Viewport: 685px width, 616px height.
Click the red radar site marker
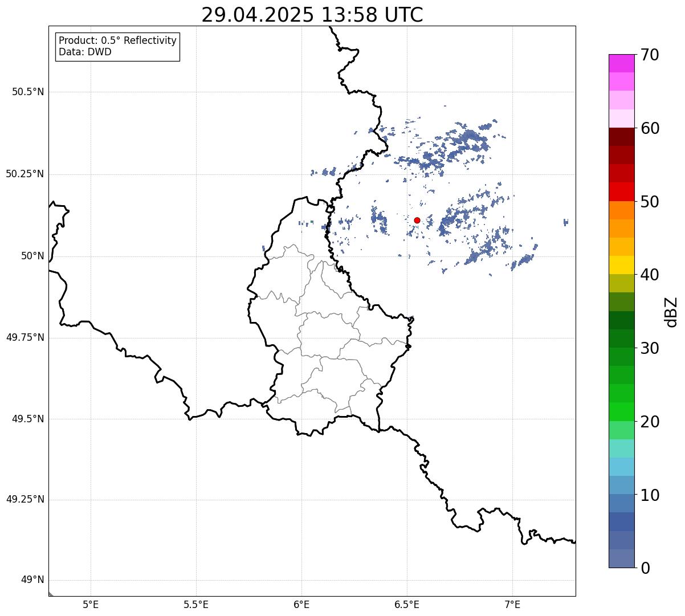[417, 220]
